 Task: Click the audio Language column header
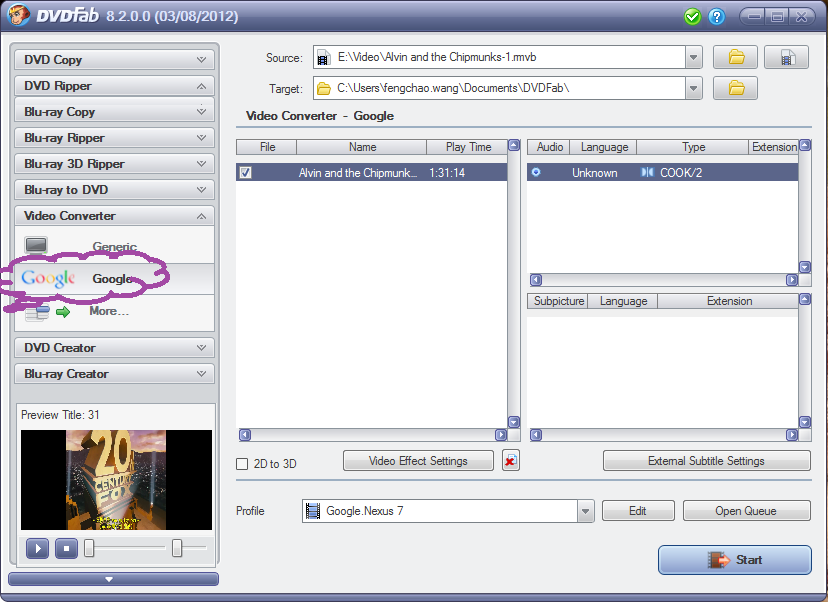click(604, 147)
